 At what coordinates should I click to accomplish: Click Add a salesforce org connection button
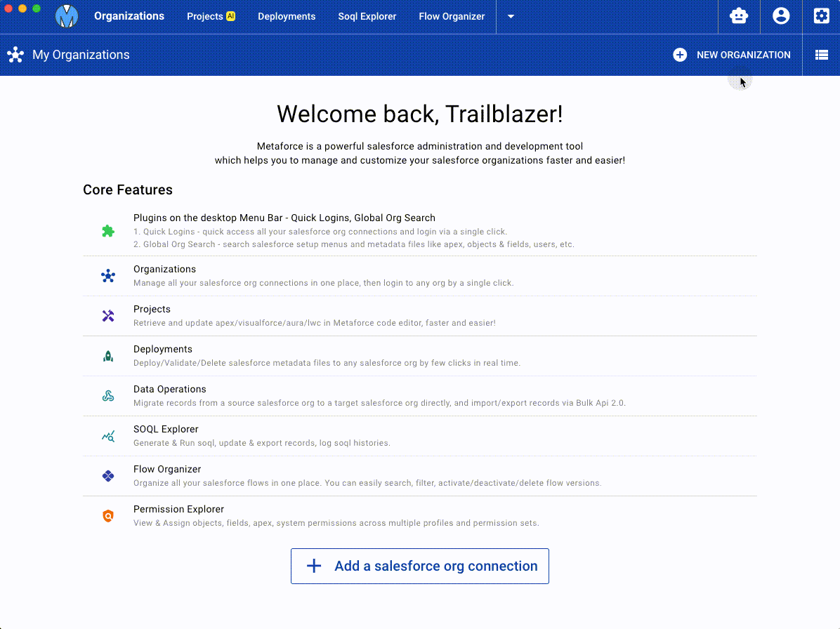(x=420, y=566)
